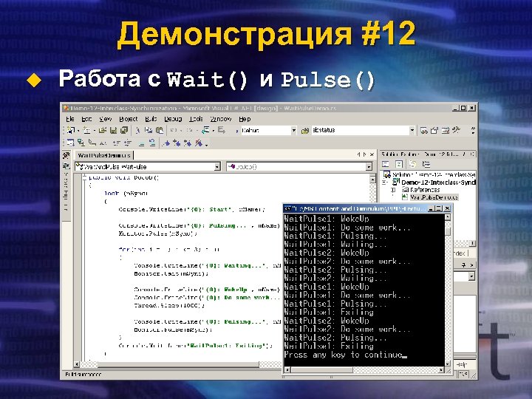The width and height of the screenshot is (532, 399).
Task: Jump to next bookmark icon
Action: click(x=177, y=143)
